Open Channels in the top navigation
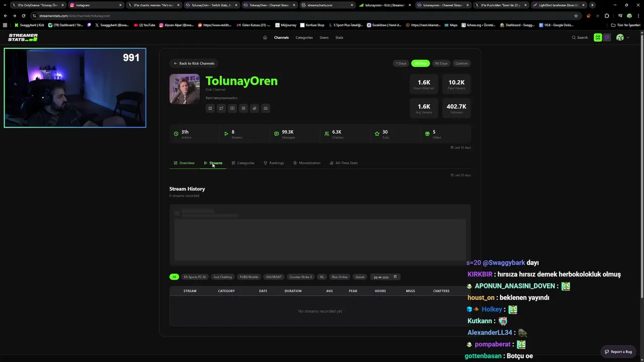Image resolution: width=644 pixels, height=362 pixels. (x=281, y=37)
